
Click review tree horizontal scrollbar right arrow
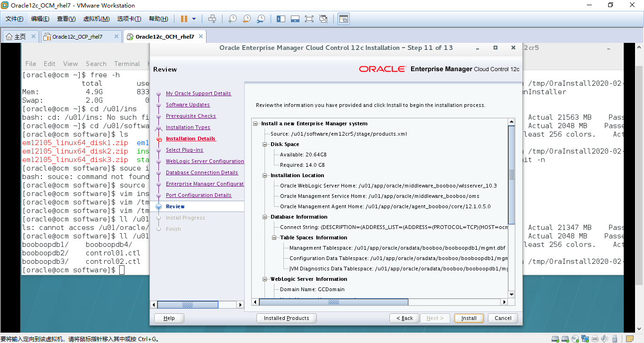pos(504,302)
